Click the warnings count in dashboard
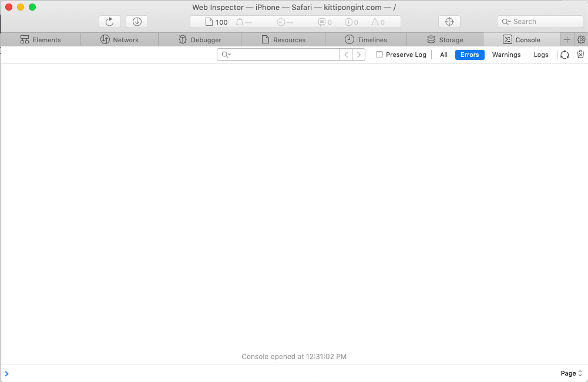The height and width of the screenshot is (382, 588). (x=378, y=22)
